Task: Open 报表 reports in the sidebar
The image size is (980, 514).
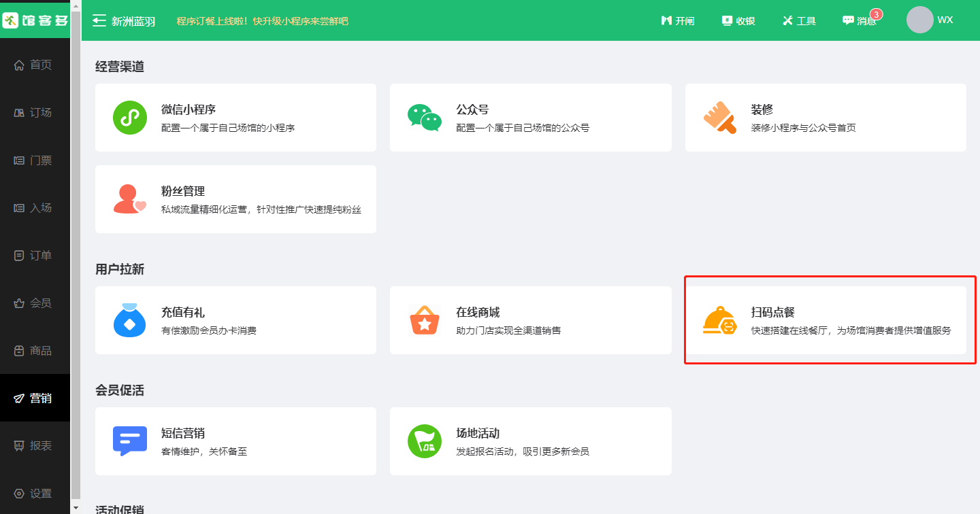Action: (35, 446)
